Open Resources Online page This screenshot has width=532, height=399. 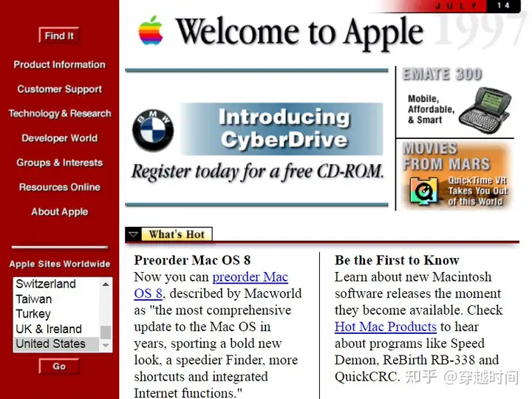[60, 187]
